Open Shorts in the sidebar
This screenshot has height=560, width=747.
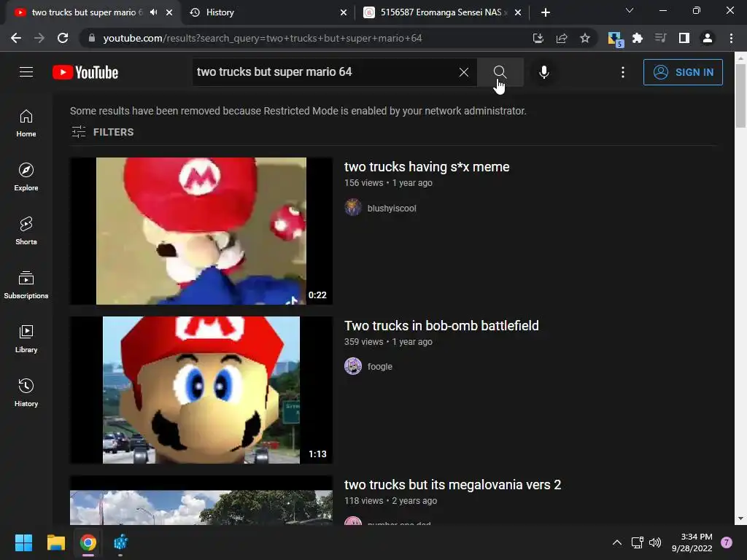(x=26, y=230)
